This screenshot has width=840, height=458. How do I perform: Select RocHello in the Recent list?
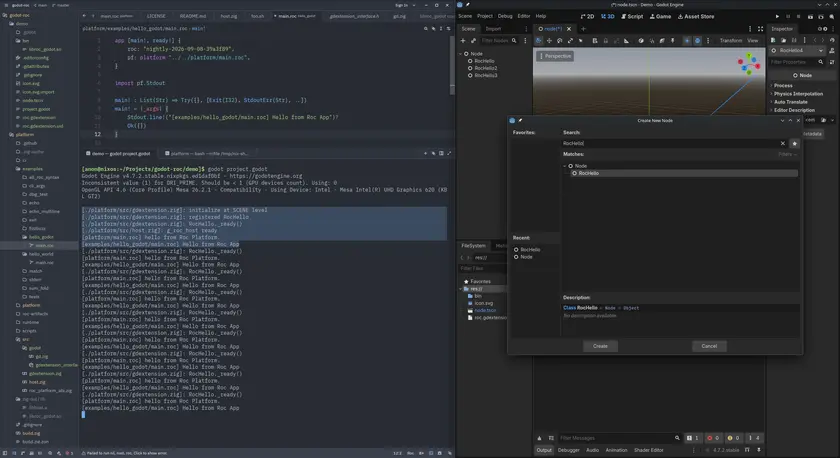tap(530, 250)
